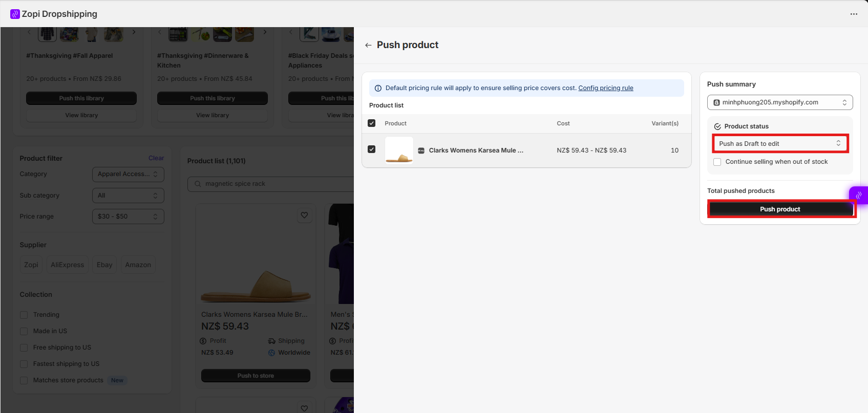Open the Price range $30 - $50 dropdown
The width and height of the screenshot is (868, 413).
click(128, 216)
